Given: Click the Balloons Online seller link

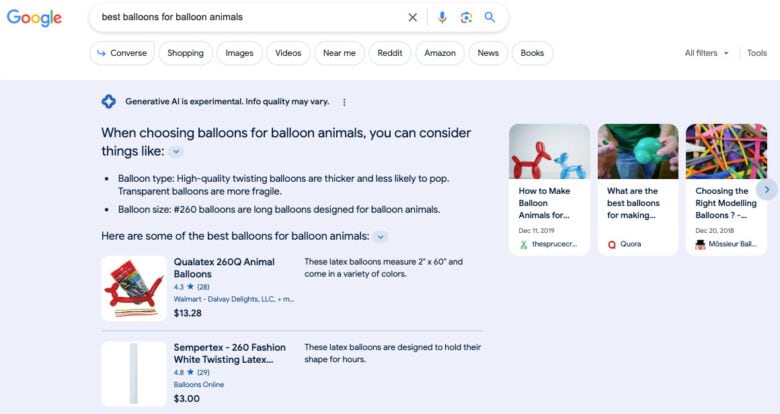Looking at the screenshot, I should [198, 385].
